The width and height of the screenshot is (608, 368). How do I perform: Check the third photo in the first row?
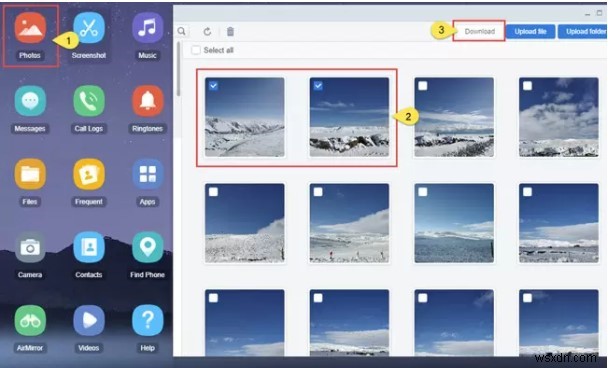(423, 86)
